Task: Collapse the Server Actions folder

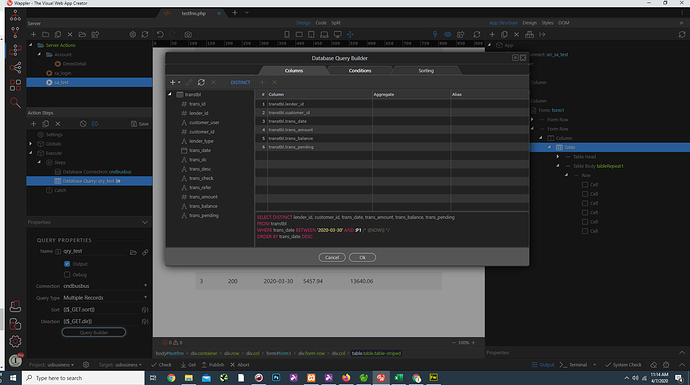Action: coord(31,45)
